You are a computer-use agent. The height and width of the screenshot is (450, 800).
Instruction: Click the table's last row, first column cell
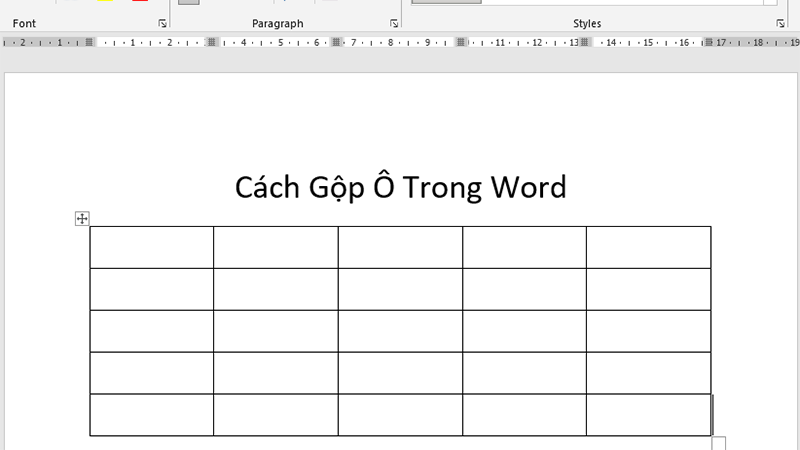152,415
